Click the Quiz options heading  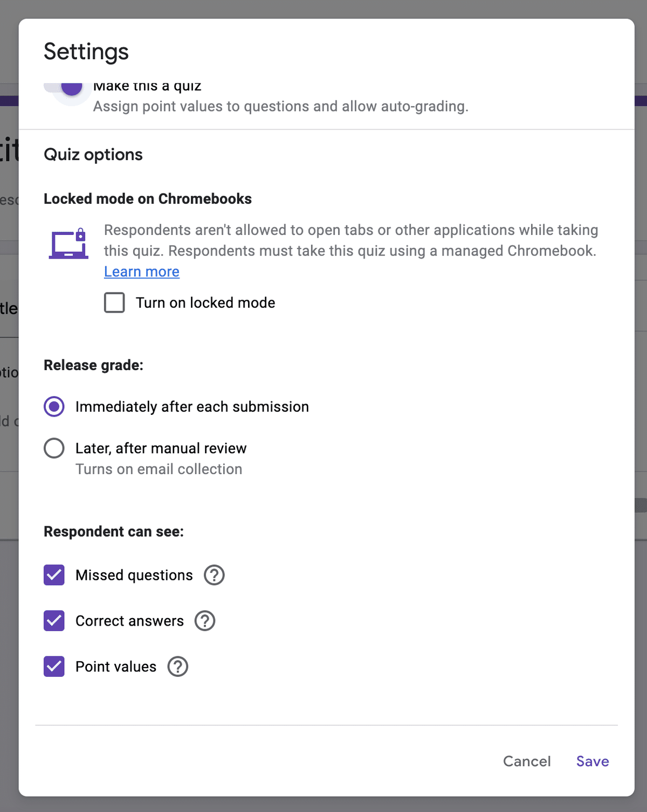click(93, 155)
